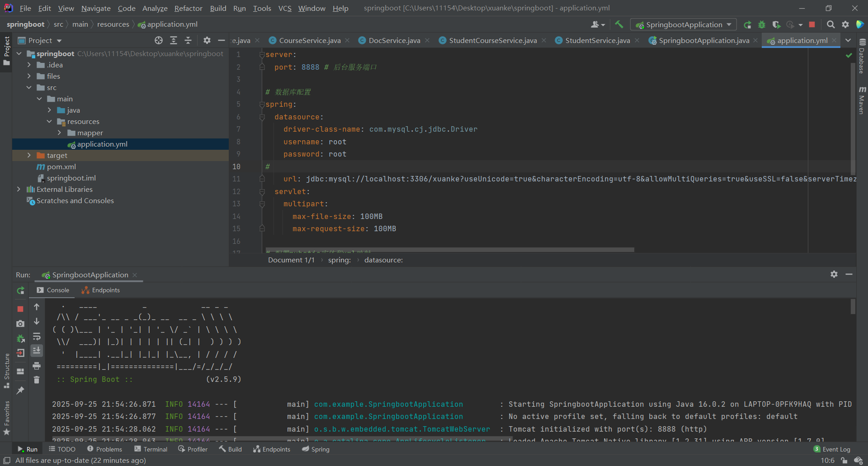The width and height of the screenshot is (868, 466).
Task: Open the user account icon dropdown
Action: (x=598, y=24)
